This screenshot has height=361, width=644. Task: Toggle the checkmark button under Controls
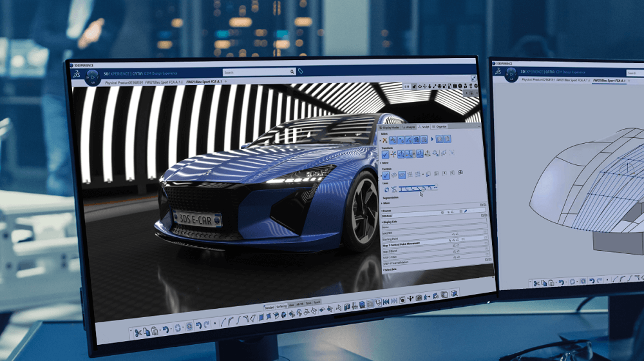tap(386, 175)
